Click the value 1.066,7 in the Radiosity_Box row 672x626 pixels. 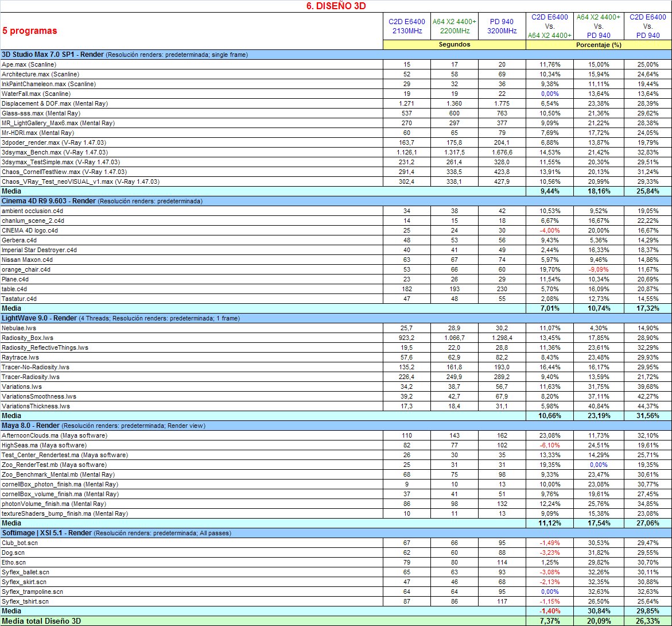[455, 338]
